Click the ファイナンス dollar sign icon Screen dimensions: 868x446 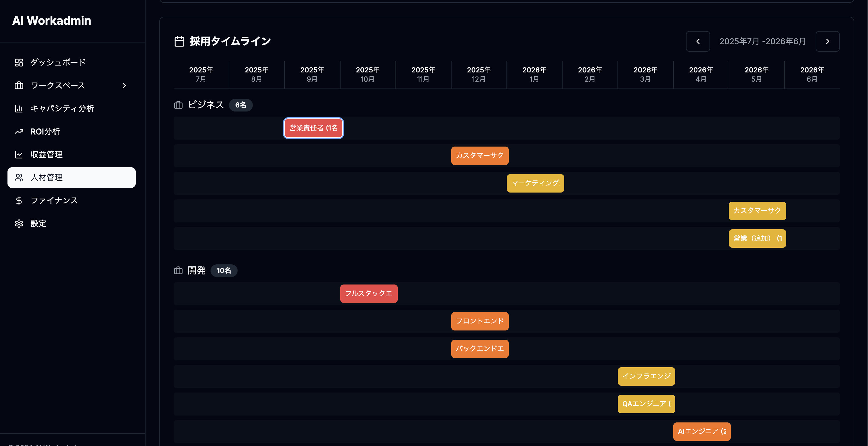pyautogui.click(x=19, y=201)
